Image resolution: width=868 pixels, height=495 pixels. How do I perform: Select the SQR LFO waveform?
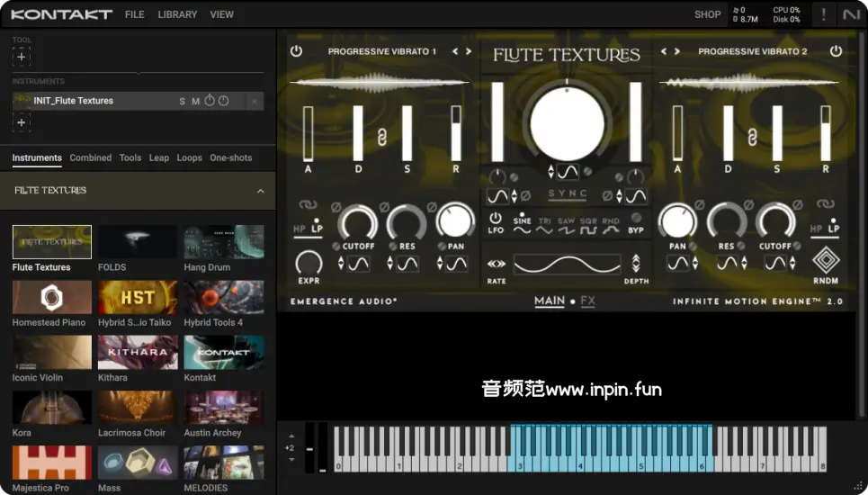coord(588,225)
